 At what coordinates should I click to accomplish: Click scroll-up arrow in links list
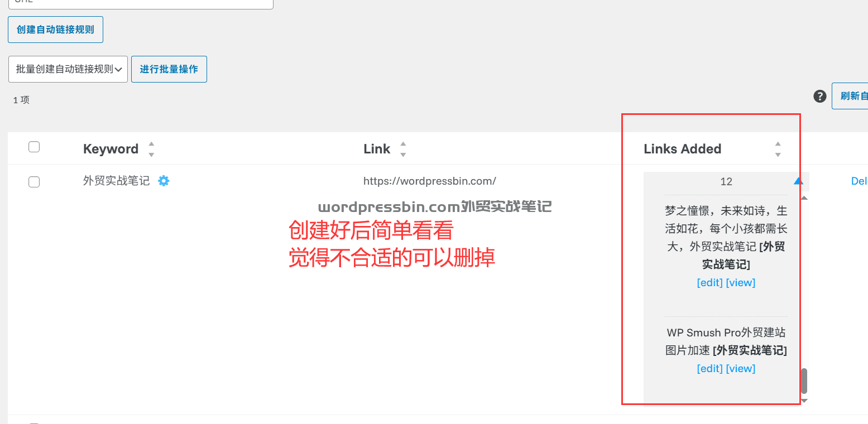pyautogui.click(x=804, y=198)
